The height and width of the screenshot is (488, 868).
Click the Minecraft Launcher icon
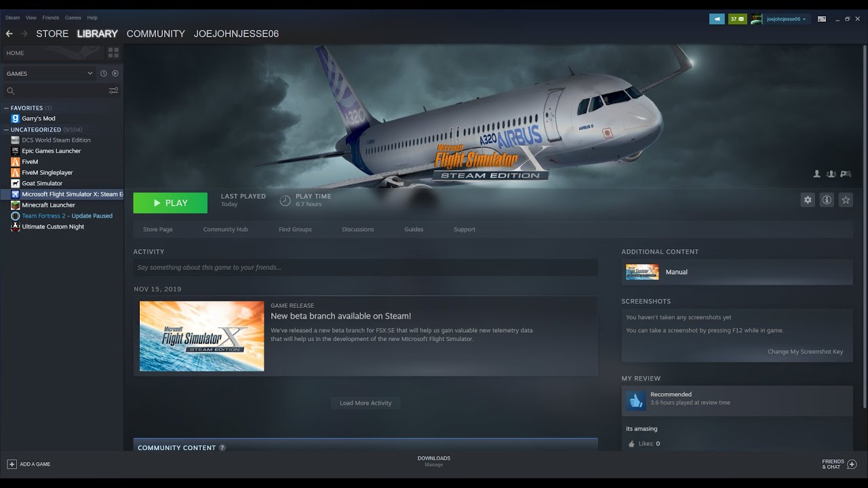16,205
